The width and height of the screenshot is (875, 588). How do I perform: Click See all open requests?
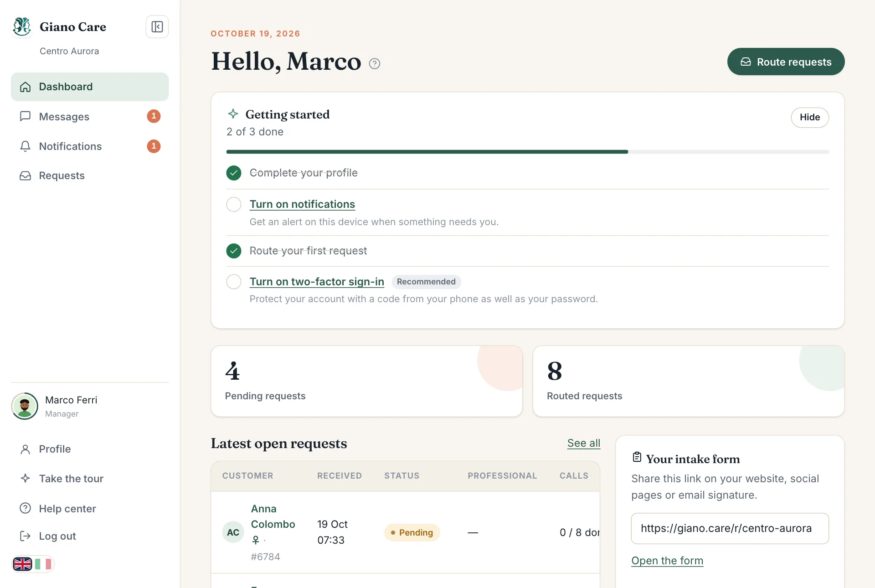583,443
